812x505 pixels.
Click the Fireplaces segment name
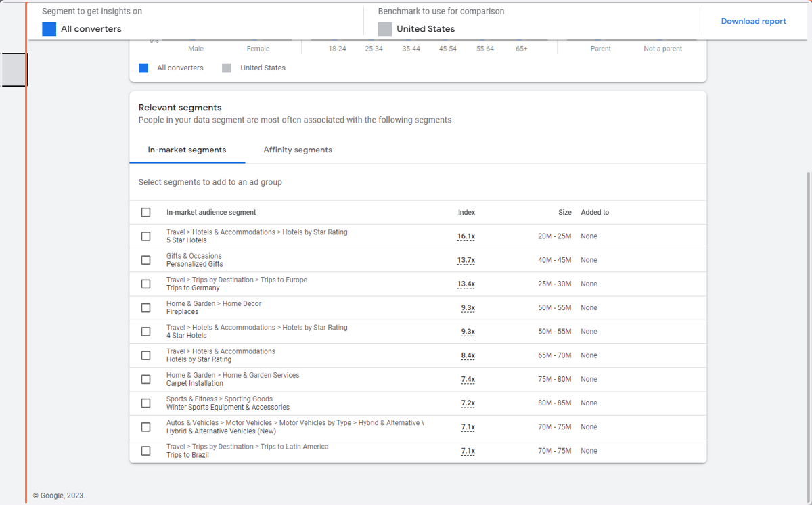183,312
